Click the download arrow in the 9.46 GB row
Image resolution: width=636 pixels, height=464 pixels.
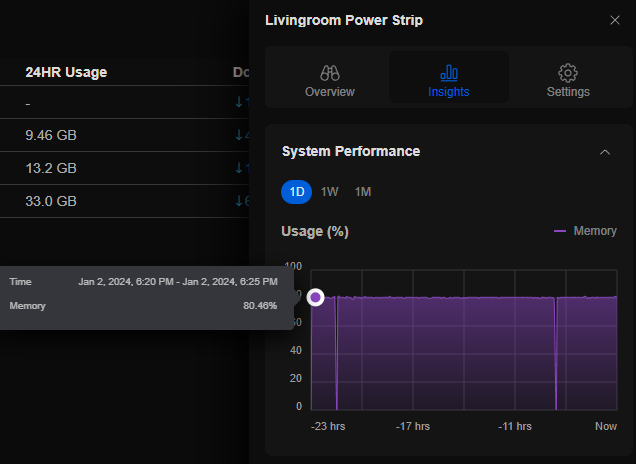click(240, 134)
